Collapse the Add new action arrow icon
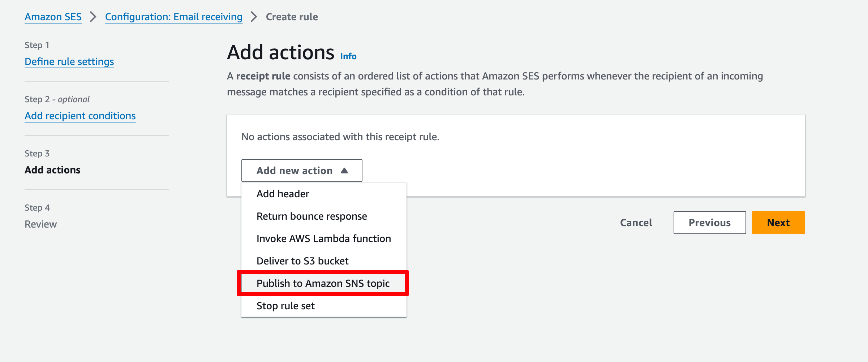Screen dimensions: 868x362 344,171
